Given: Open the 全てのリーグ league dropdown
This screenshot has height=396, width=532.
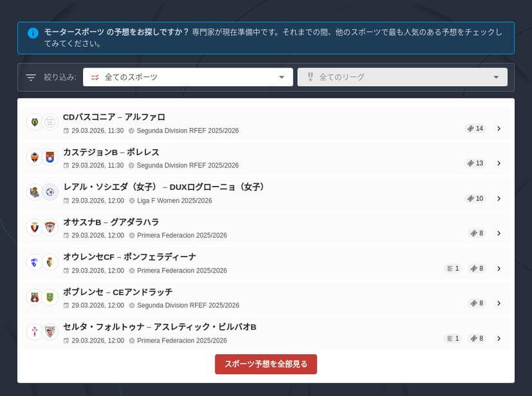Looking at the screenshot, I should click(x=402, y=77).
